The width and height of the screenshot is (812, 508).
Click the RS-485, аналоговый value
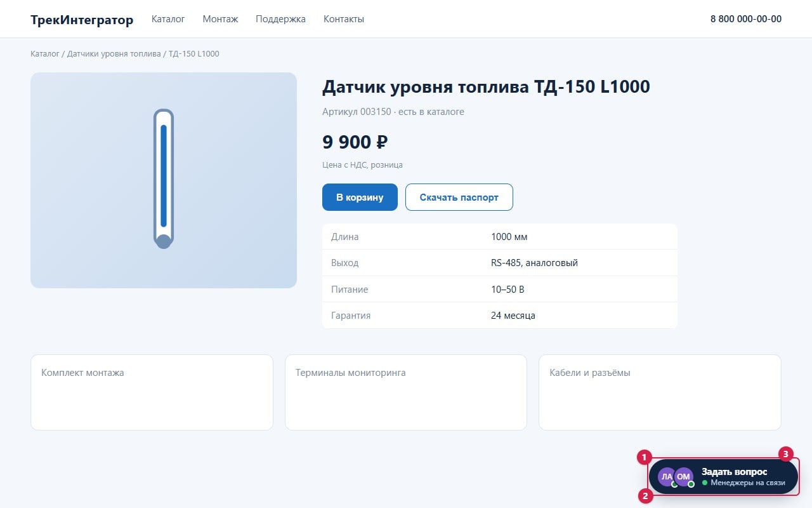pyautogui.click(x=534, y=263)
